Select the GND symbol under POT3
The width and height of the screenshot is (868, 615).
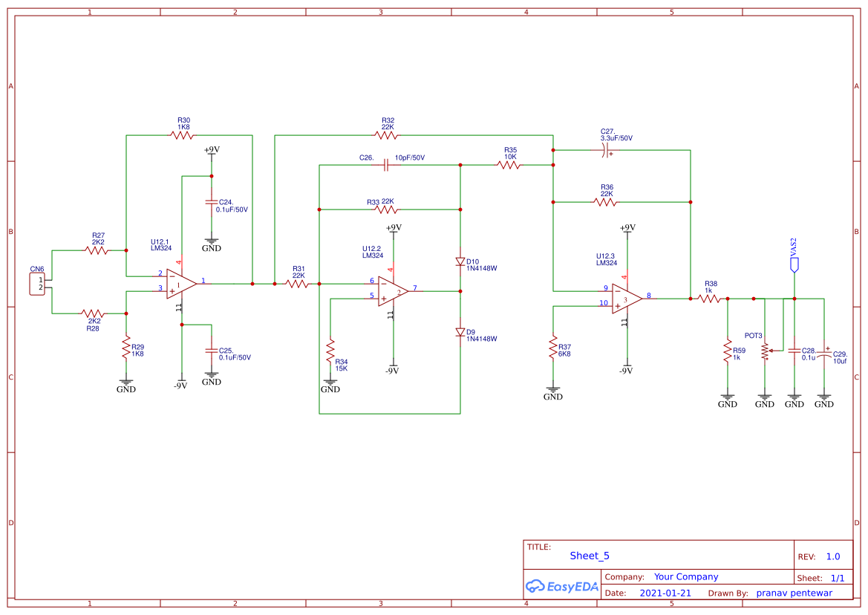[x=765, y=400]
